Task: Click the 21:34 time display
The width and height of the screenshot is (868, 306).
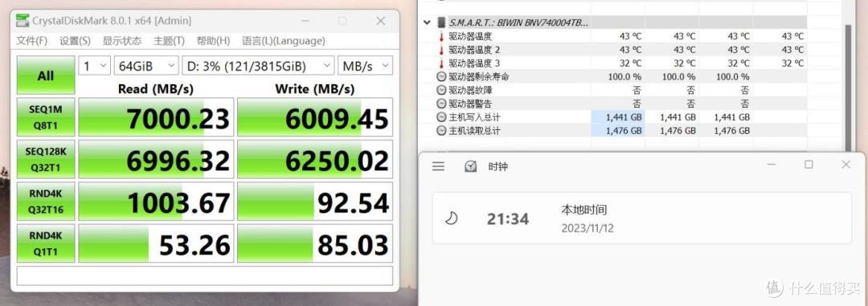Action: tap(508, 219)
